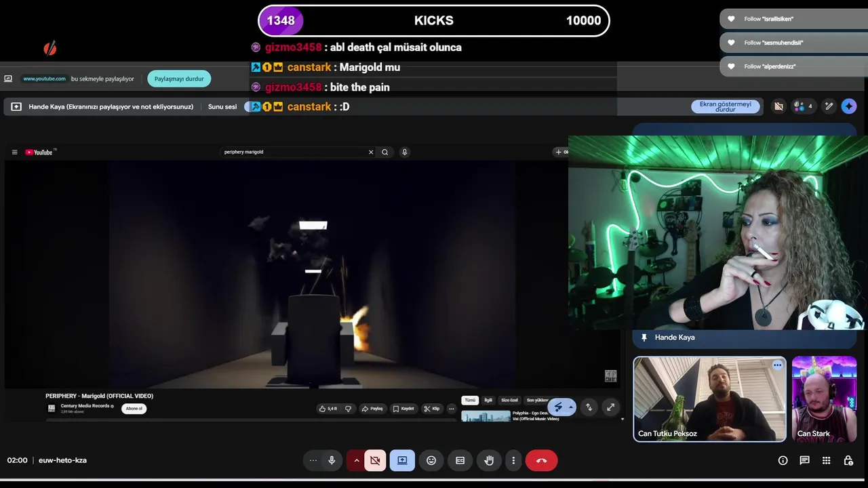Click the present screen button in Meet
The height and width of the screenshot is (488, 868).
(402, 460)
